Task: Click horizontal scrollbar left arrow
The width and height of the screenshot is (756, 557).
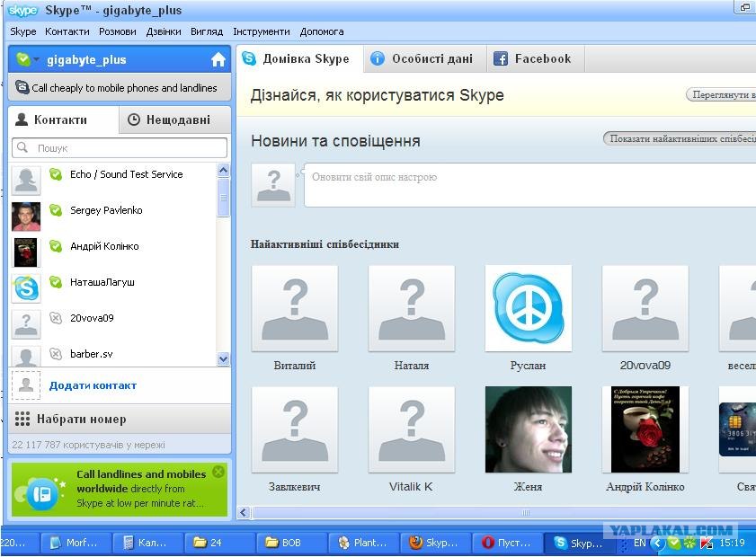Action: 244,513
